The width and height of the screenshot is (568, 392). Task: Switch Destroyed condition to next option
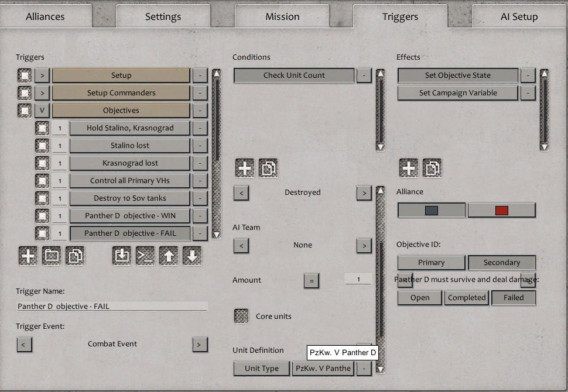[x=364, y=193]
